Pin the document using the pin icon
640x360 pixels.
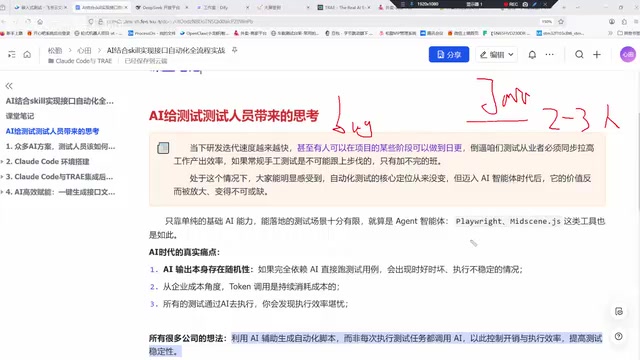click(234, 50)
